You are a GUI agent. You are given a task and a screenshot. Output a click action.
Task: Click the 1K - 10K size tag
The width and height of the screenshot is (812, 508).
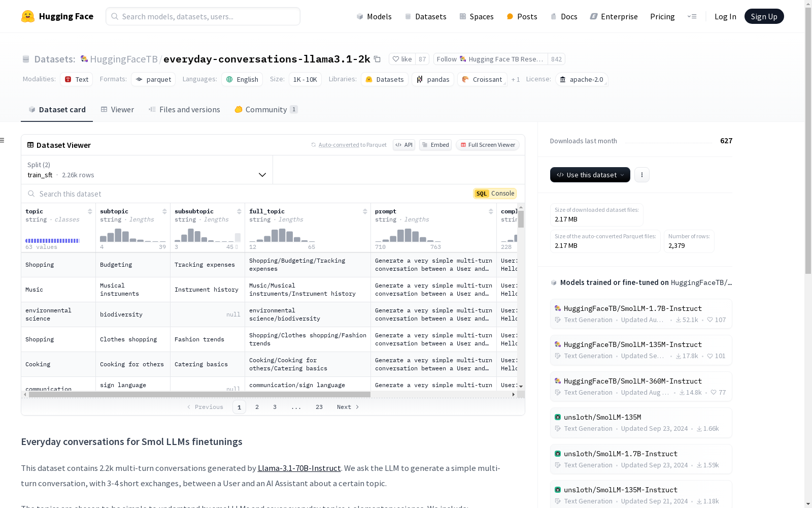[x=305, y=79]
